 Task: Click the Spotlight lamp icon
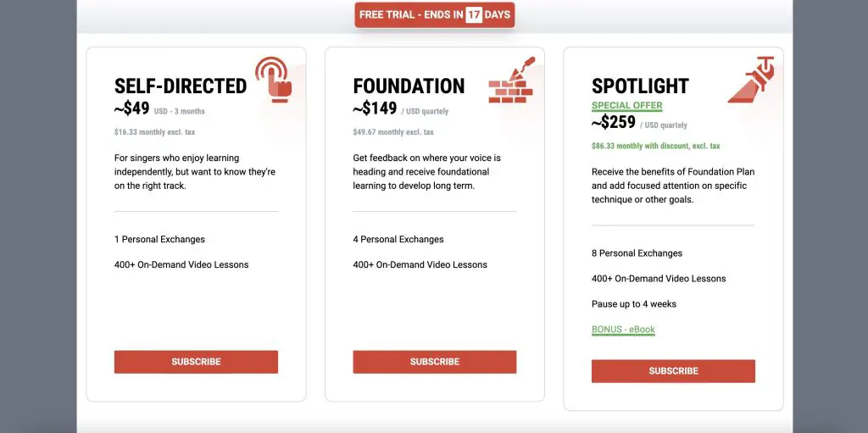tap(751, 80)
